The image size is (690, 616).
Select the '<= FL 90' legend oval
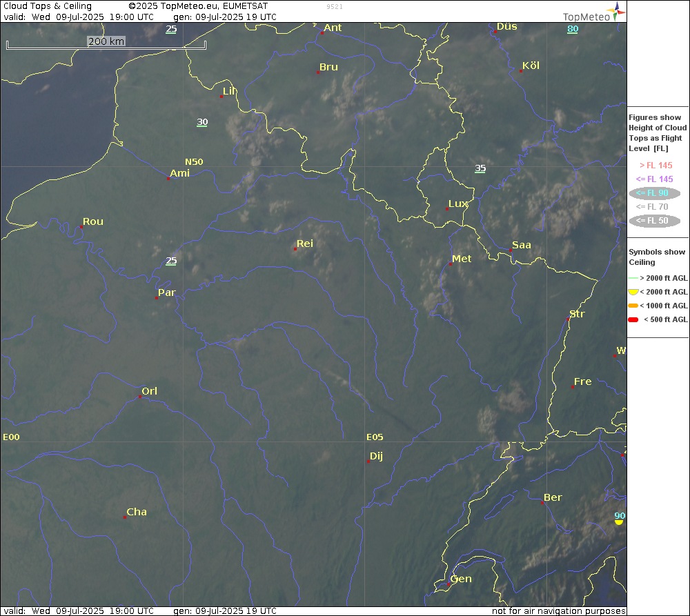654,192
